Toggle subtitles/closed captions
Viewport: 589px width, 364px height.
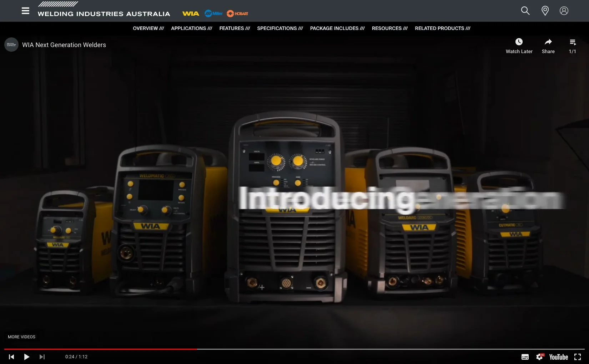[x=525, y=357]
